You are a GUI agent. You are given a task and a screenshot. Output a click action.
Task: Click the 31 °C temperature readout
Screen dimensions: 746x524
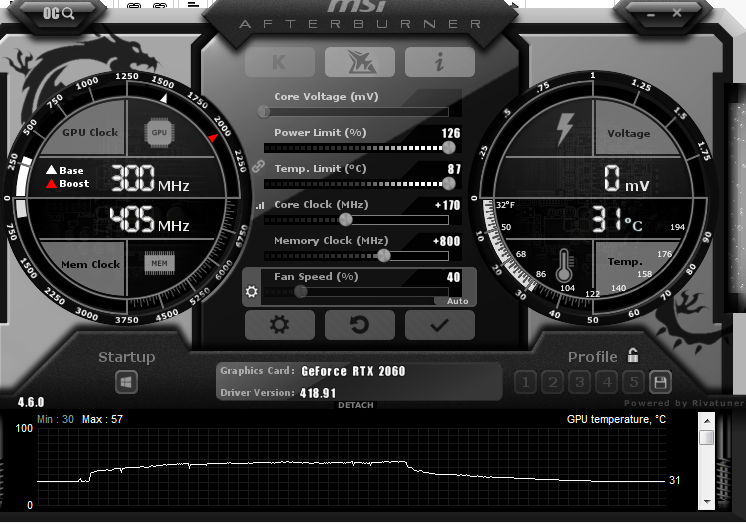[x=617, y=220]
